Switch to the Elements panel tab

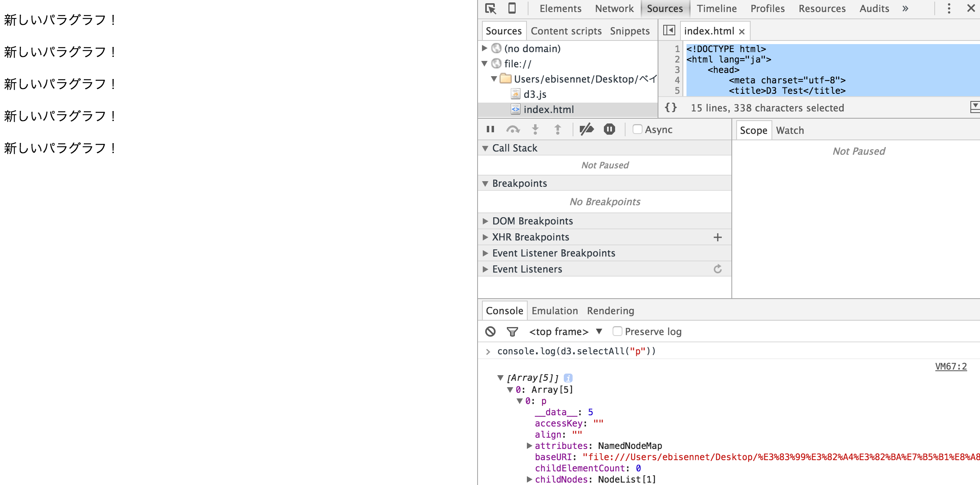tap(560, 8)
